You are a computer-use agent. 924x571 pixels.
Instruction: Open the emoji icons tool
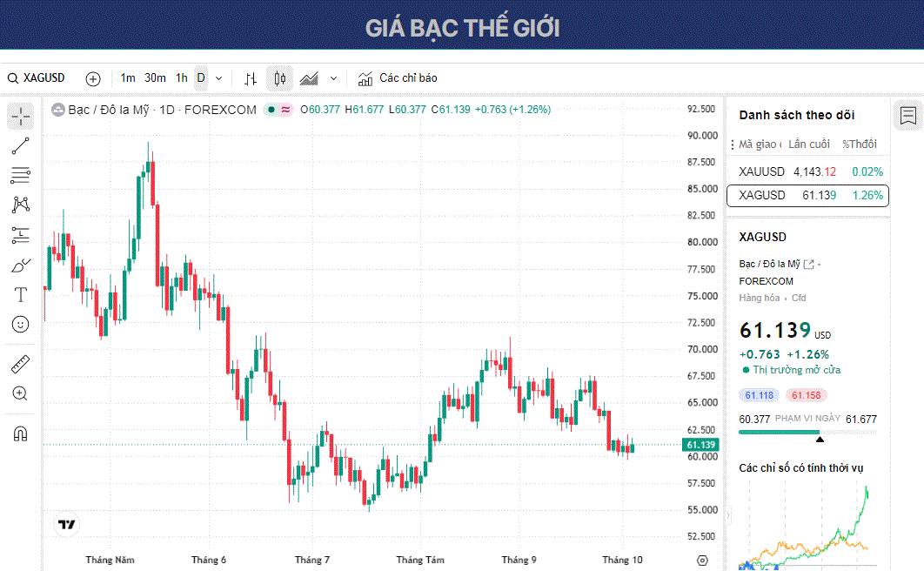click(21, 324)
